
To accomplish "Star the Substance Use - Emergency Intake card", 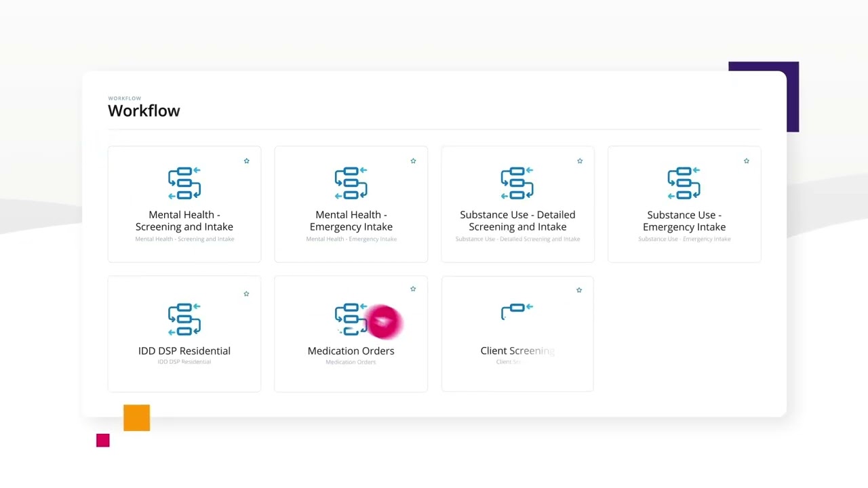I will (747, 161).
